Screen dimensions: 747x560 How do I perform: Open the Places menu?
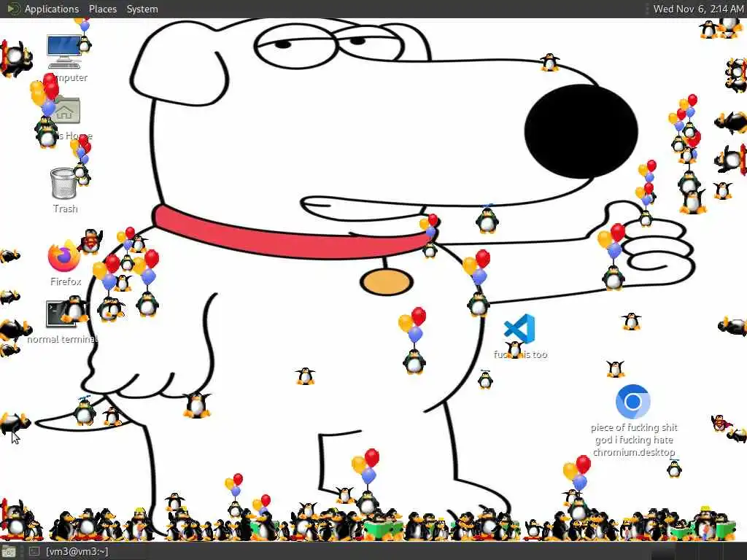click(x=103, y=9)
